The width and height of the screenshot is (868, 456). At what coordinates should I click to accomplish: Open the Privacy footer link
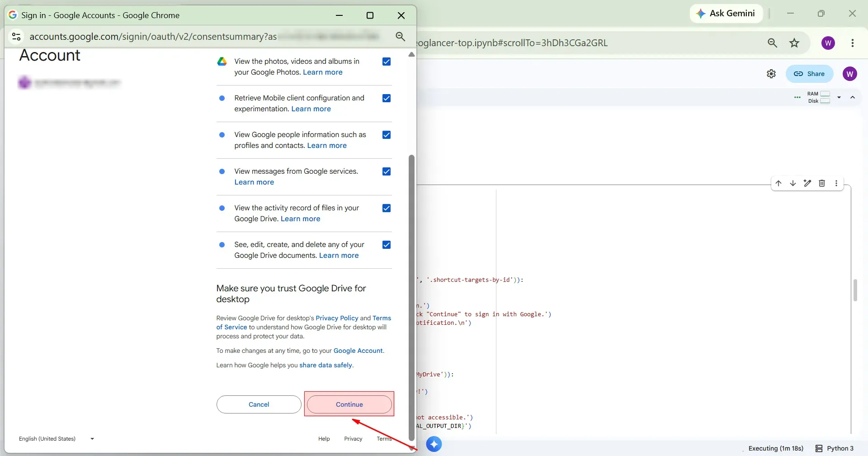(353, 439)
